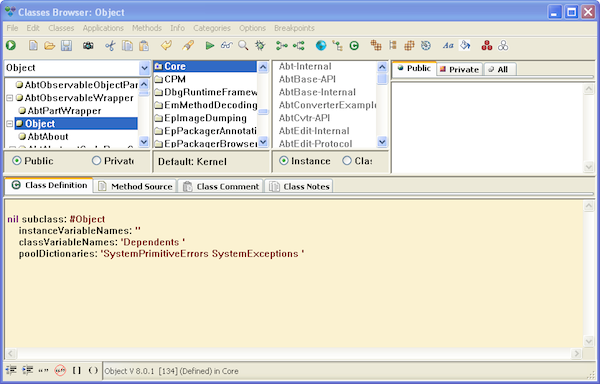Select the Public methods tab

tap(414, 68)
